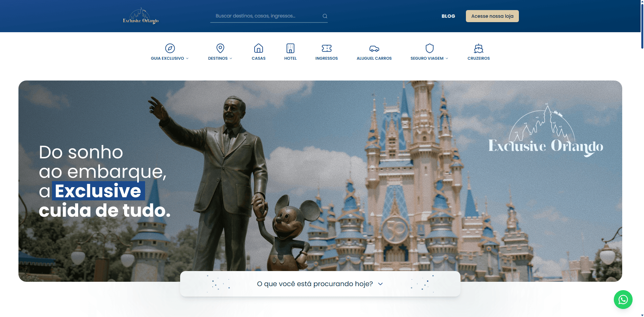Click the search magnifier icon
The width and height of the screenshot is (644, 317).
[x=325, y=16]
